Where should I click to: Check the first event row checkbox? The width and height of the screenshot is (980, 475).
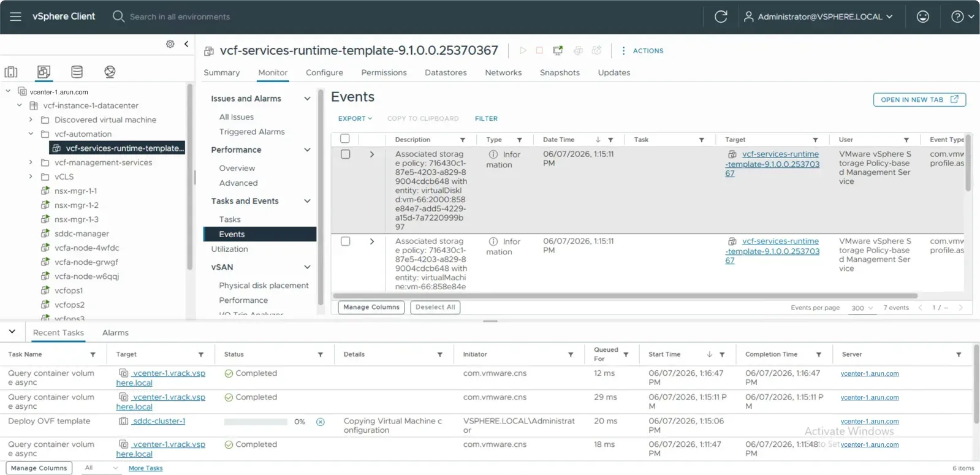346,154
